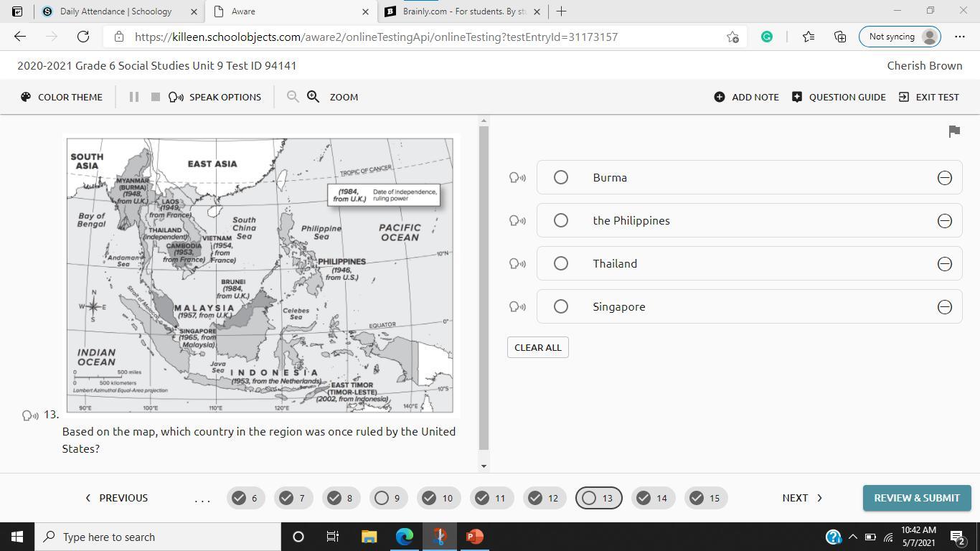Exit the test
This screenshot has height=551, width=980.
[928, 97]
